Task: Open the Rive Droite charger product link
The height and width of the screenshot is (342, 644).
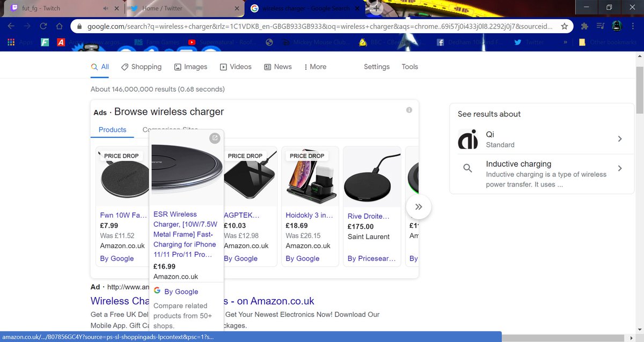Action: click(369, 216)
